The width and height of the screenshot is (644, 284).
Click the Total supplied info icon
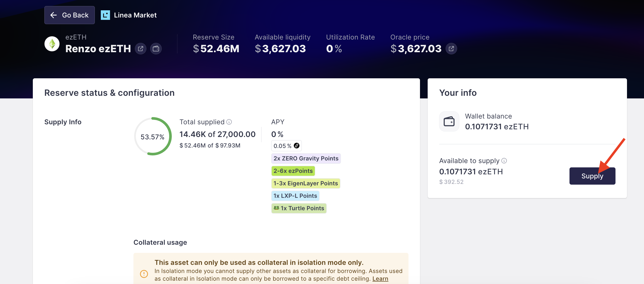click(229, 122)
